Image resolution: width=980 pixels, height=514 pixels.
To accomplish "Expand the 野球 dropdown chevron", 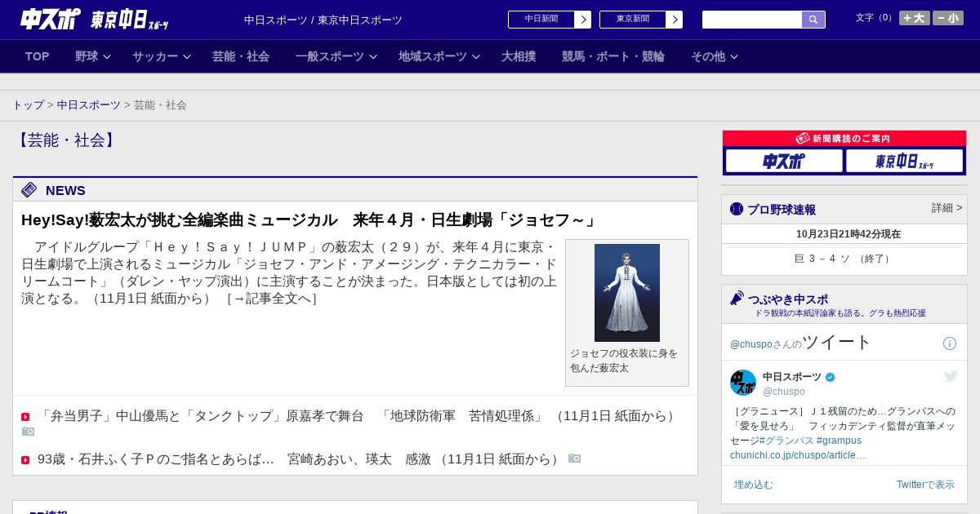I will click(x=107, y=56).
